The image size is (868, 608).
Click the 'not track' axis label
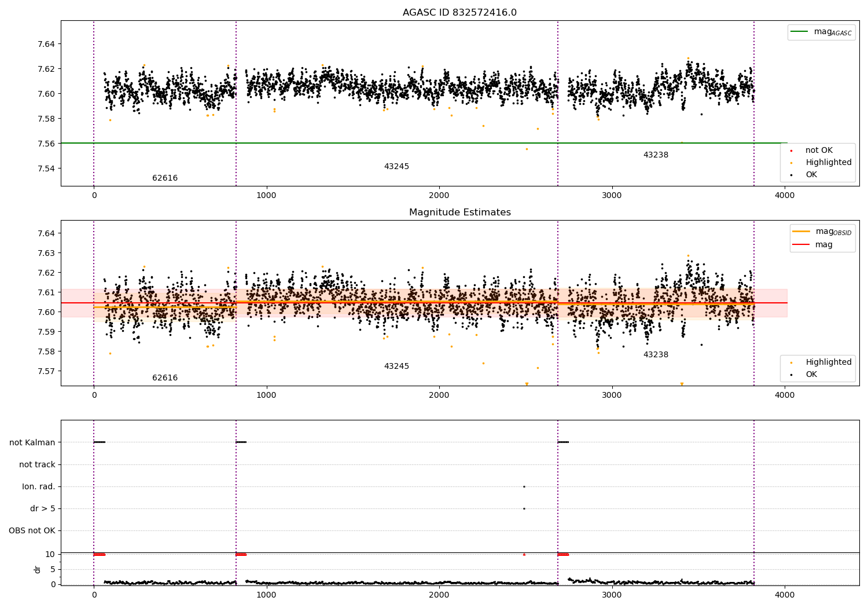coord(37,464)
